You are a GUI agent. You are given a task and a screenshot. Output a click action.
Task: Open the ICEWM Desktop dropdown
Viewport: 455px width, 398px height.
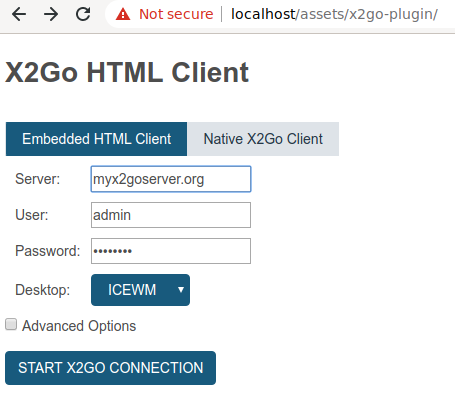pos(140,290)
